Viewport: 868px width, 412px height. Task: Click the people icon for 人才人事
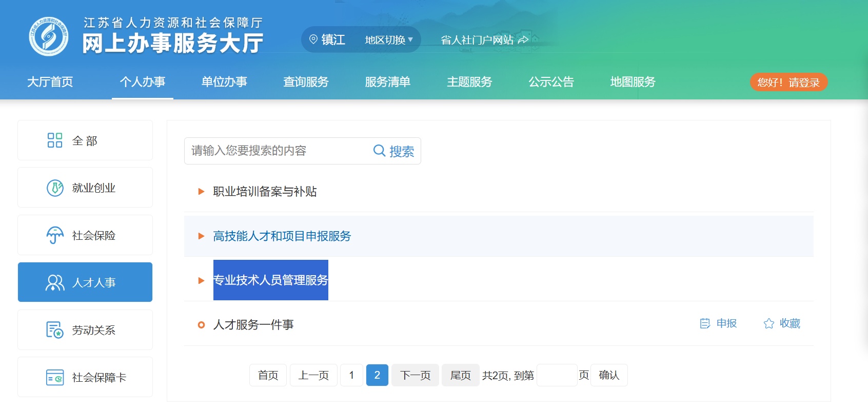[55, 282]
